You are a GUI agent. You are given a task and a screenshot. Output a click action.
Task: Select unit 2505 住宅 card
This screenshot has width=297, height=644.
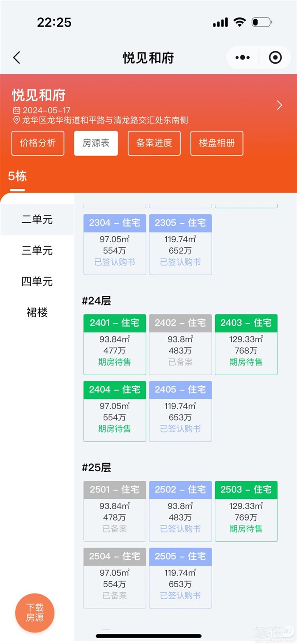coord(180,577)
